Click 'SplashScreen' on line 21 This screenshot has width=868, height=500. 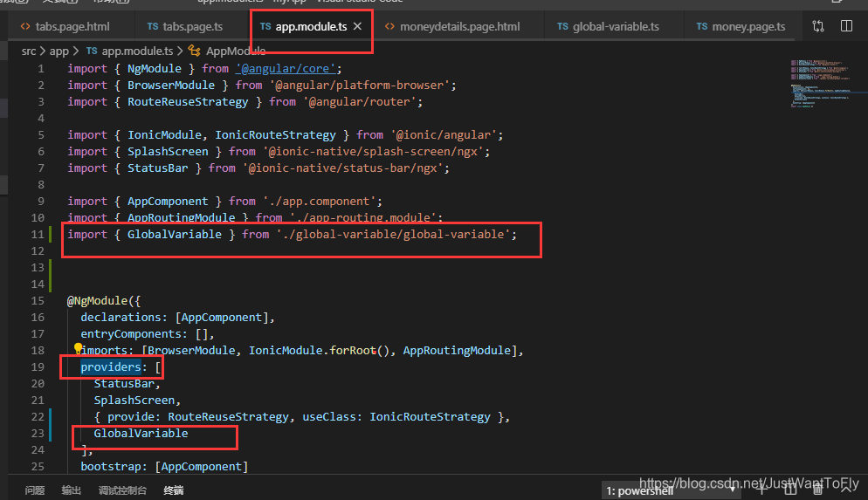point(134,401)
